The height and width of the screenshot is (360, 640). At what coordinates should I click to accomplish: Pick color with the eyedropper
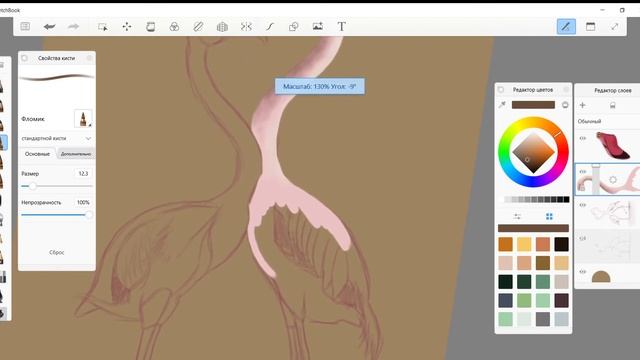point(502,105)
